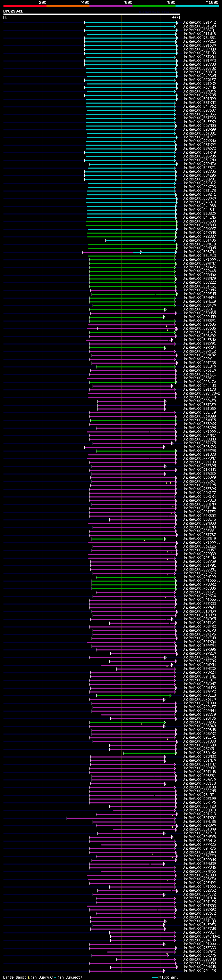This screenshot has height=980, width=222.
Task: Select hit UniRef100_C5YMQ5
Action: pyautogui.click(x=199, y=125)
